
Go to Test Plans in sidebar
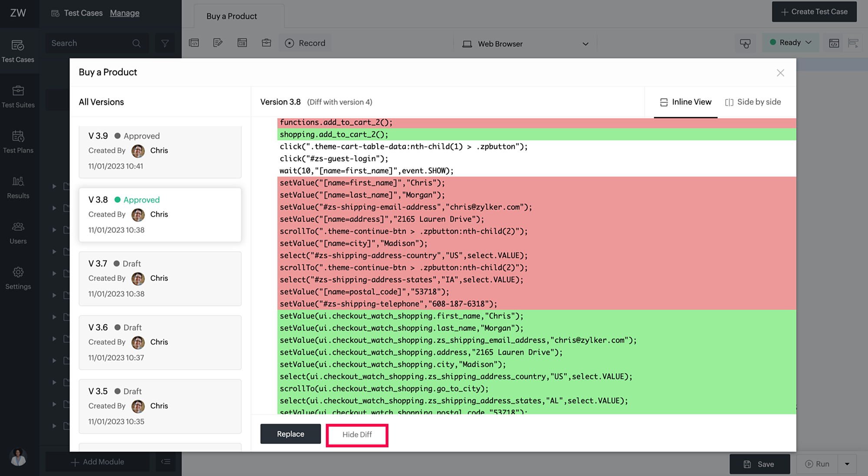click(18, 142)
